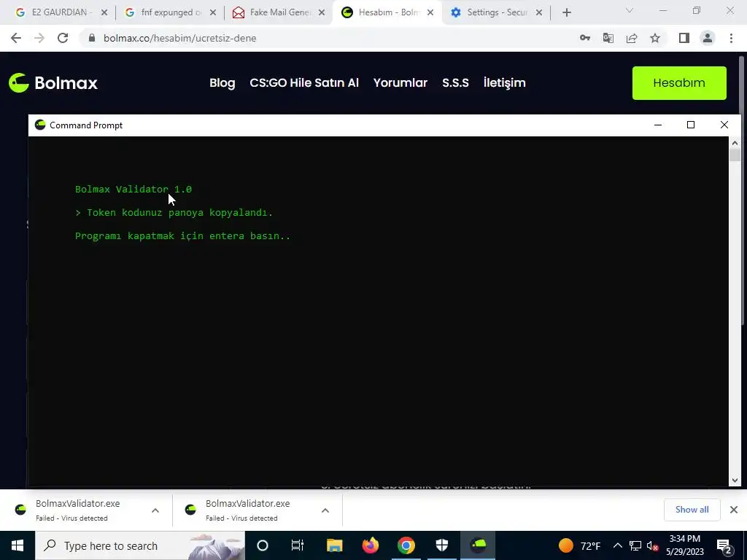
Task: Close the Fake Mail Generator tab
Action: pyautogui.click(x=322, y=13)
